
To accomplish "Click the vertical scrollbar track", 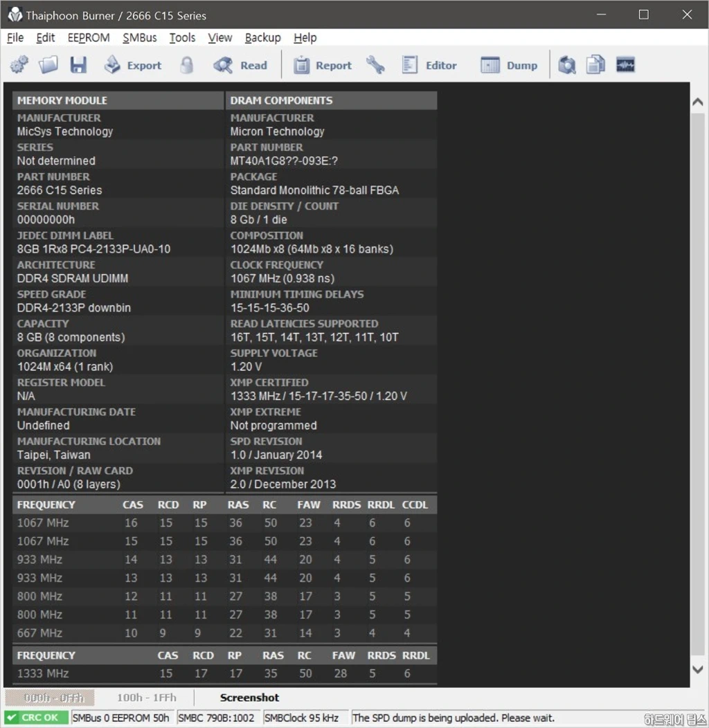I will click(697, 385).
